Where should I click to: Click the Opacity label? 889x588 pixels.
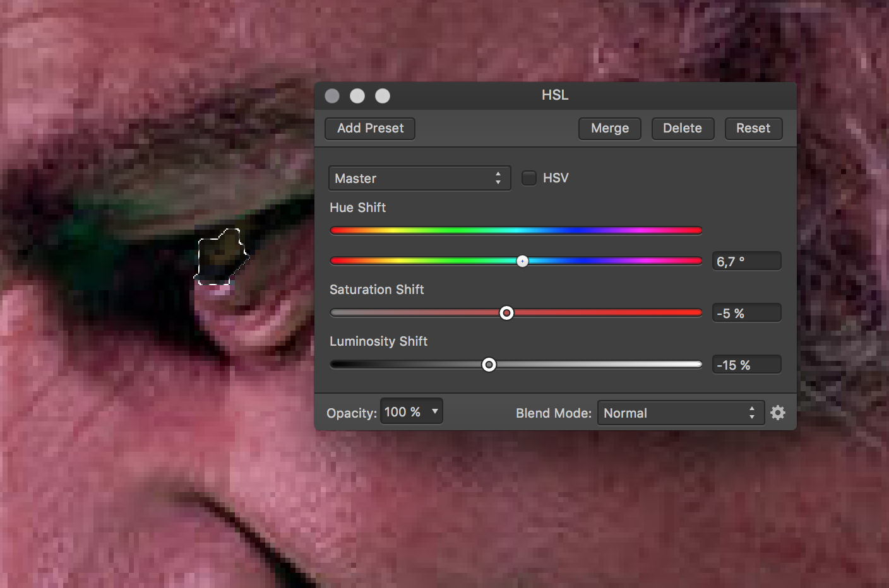tap(352, 413)
